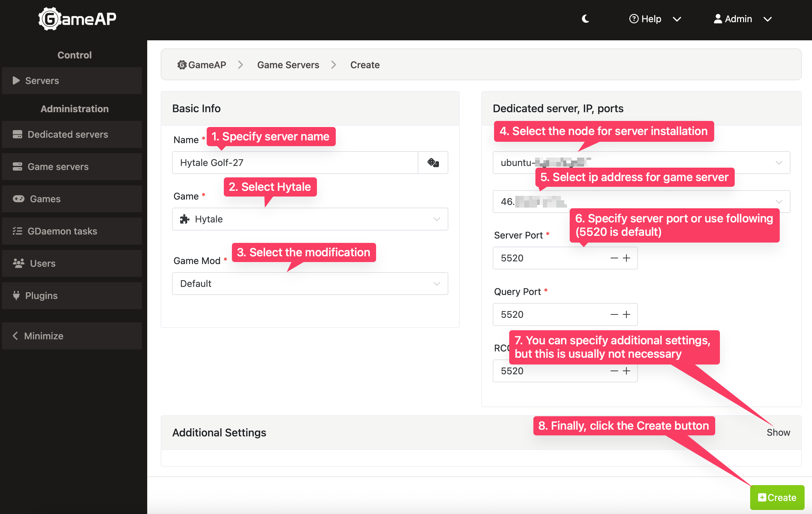This screenshot has width=812, height=514.
Task: Click the dice random name generator icon
Action: (433, 163)
